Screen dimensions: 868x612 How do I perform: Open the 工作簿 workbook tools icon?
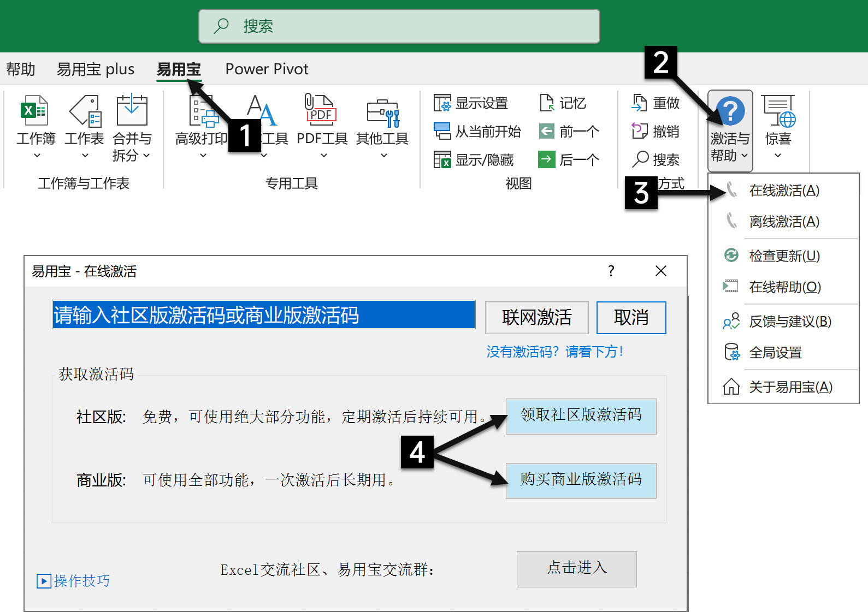tap(35, 111)
